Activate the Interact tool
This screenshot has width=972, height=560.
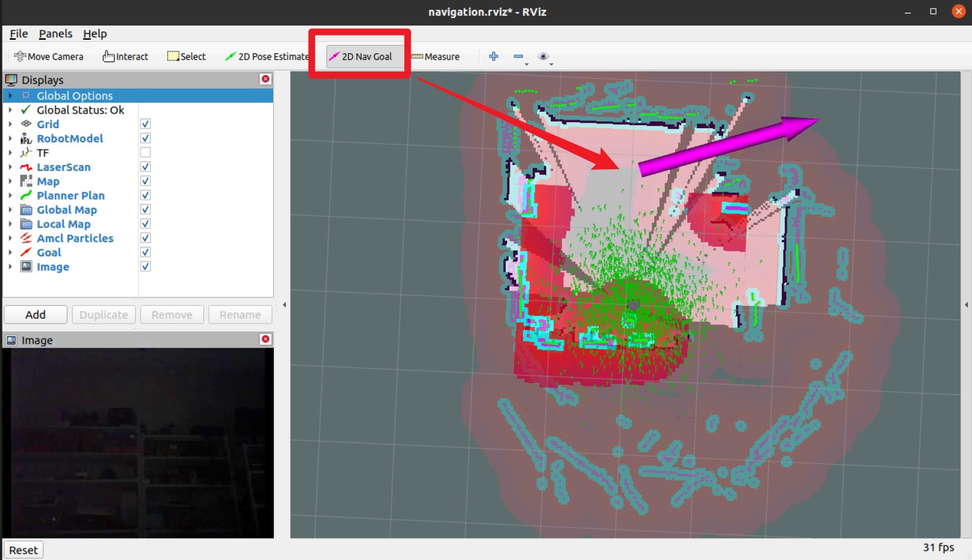(125, 57)
